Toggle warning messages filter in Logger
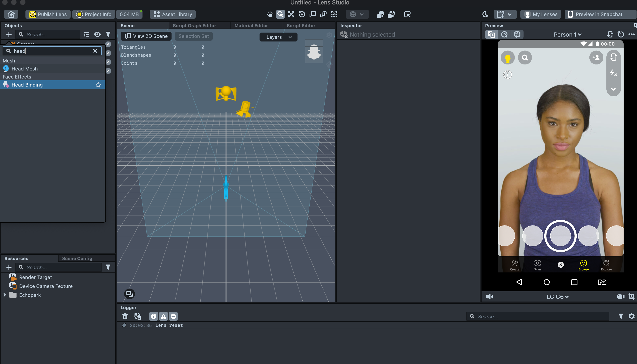This screenshot has height=364, width=637. pyautogui.click(x=163, y=316)
